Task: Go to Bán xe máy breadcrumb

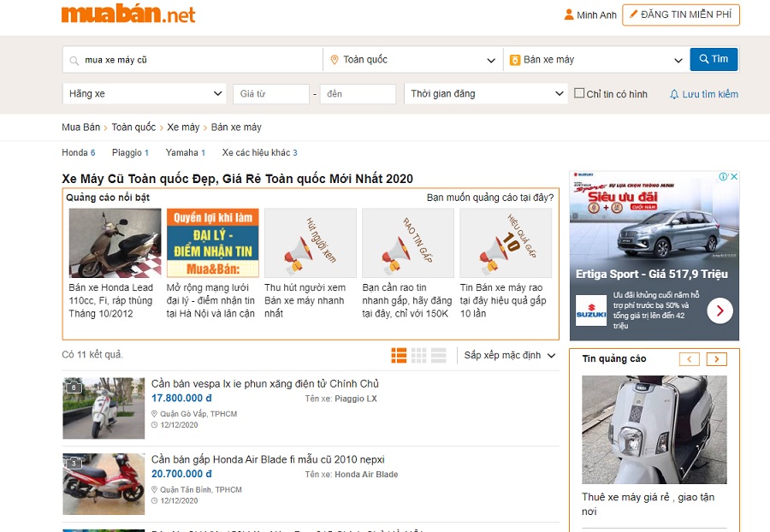Action: point(236,127)
